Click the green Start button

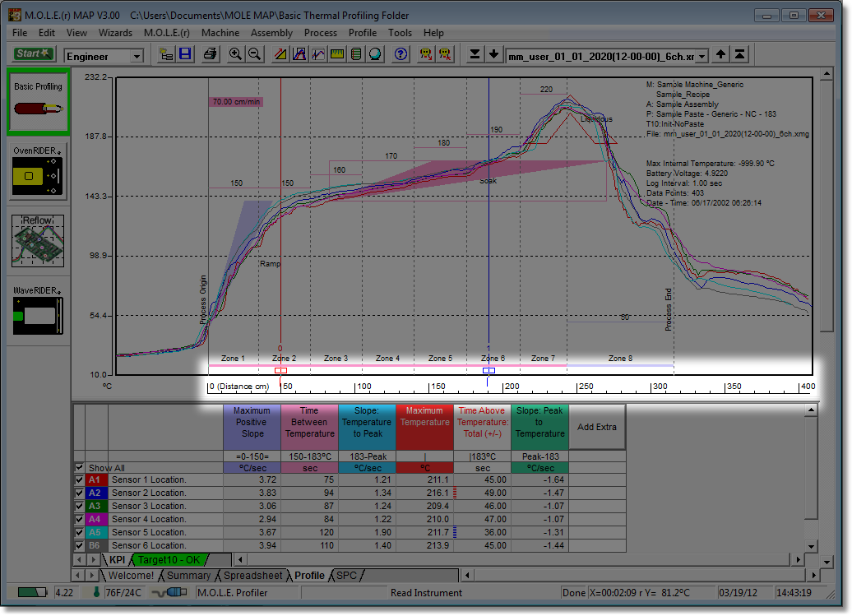click(x=33, y=53)
